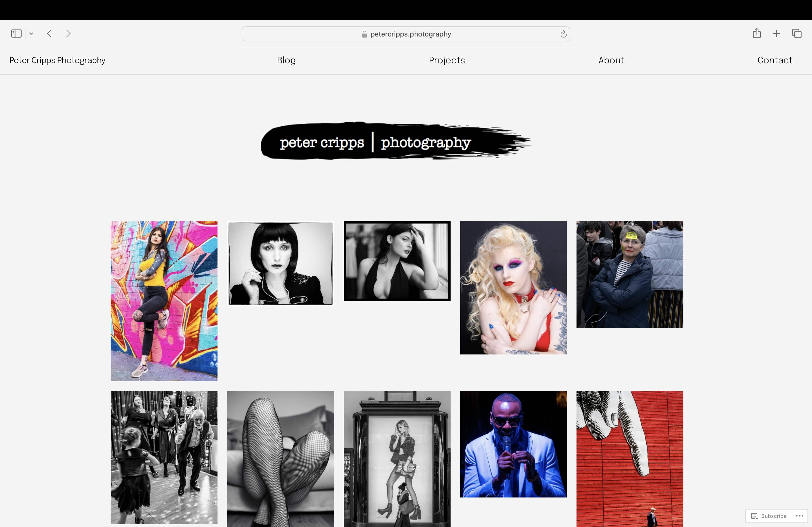The height and width of the screenshot is (527, 812).
Task: Click the petercripps.photography address bar
Action: (406, 34)
